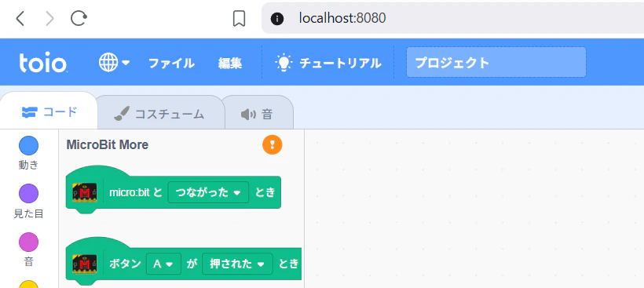Reload the browser page
Screen dimensions: 644x288
coord(79,19)
